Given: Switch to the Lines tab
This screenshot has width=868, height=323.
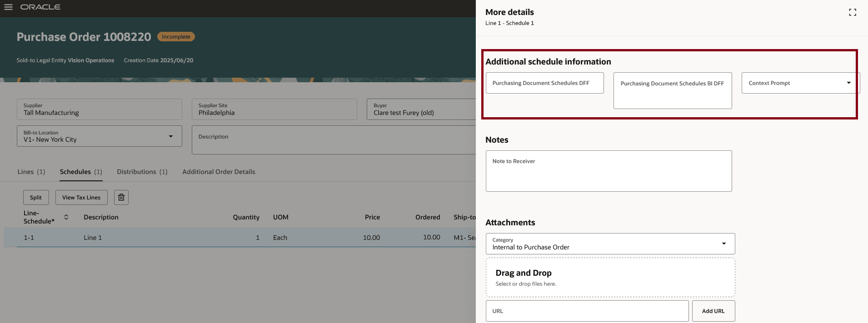Looking at the screenshot, I should (x=31, y=172).
